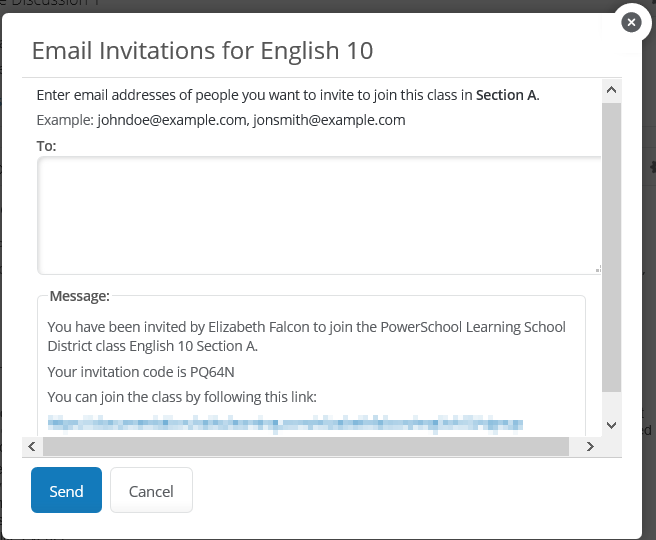Send the email invitations
Image resolution: width=656 pixels, height=540 pixels.
tap(66, 490)
